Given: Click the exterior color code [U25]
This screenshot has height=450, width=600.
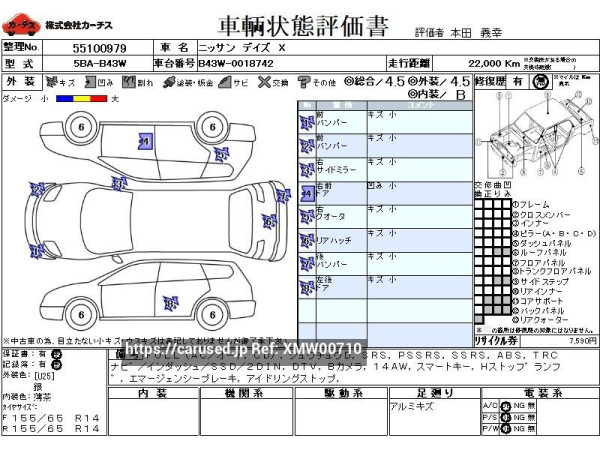Looking at the screenshot, I should (45, 376).
